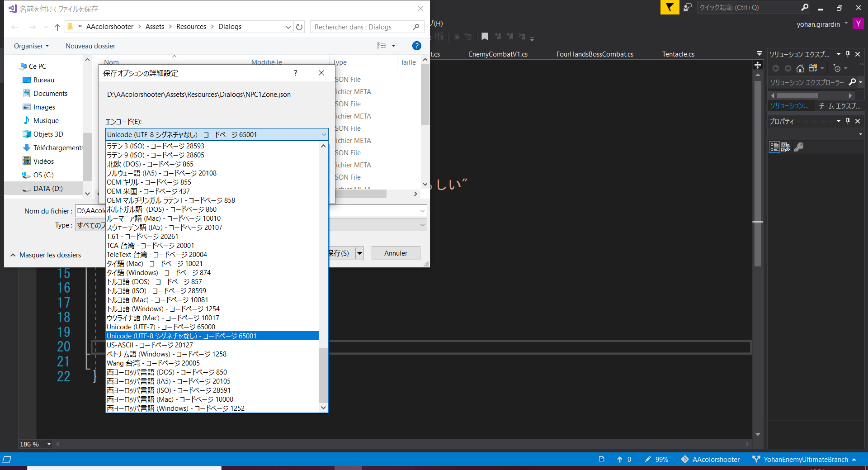868x470 pixels.
Task: Switch to FourHandsBossCombat.cs tab
Action: point(594,54)
